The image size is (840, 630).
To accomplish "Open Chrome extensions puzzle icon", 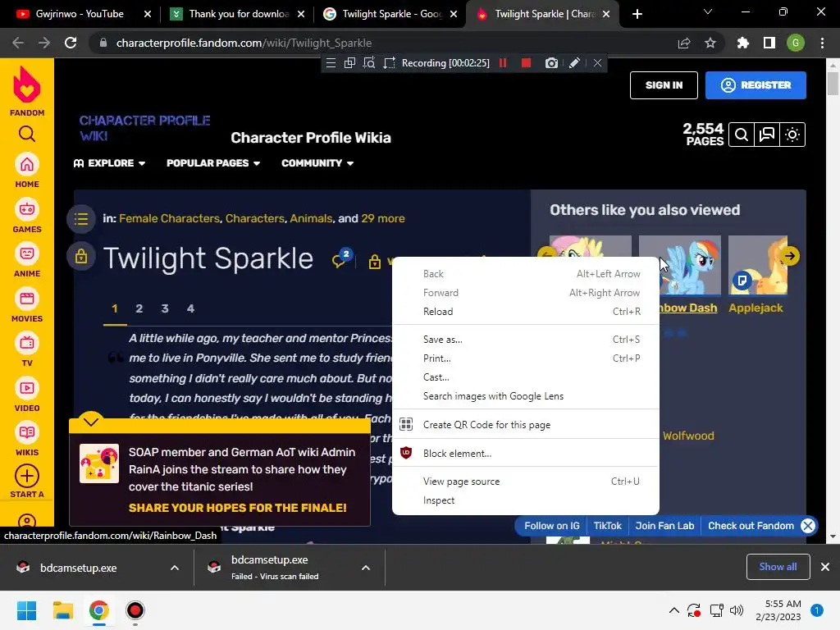I will click(743, 43).
